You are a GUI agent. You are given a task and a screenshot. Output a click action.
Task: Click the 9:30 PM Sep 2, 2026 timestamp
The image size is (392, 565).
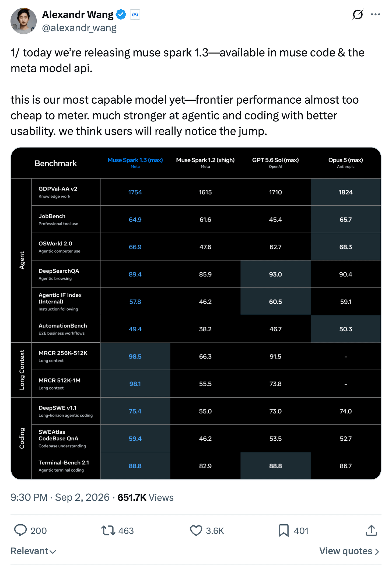pyautogui.click(x=60, y=497)
